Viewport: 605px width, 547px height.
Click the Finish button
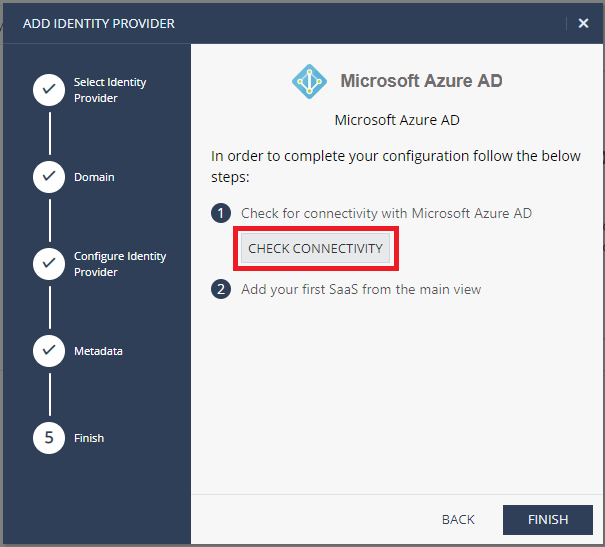click(548, 520)
